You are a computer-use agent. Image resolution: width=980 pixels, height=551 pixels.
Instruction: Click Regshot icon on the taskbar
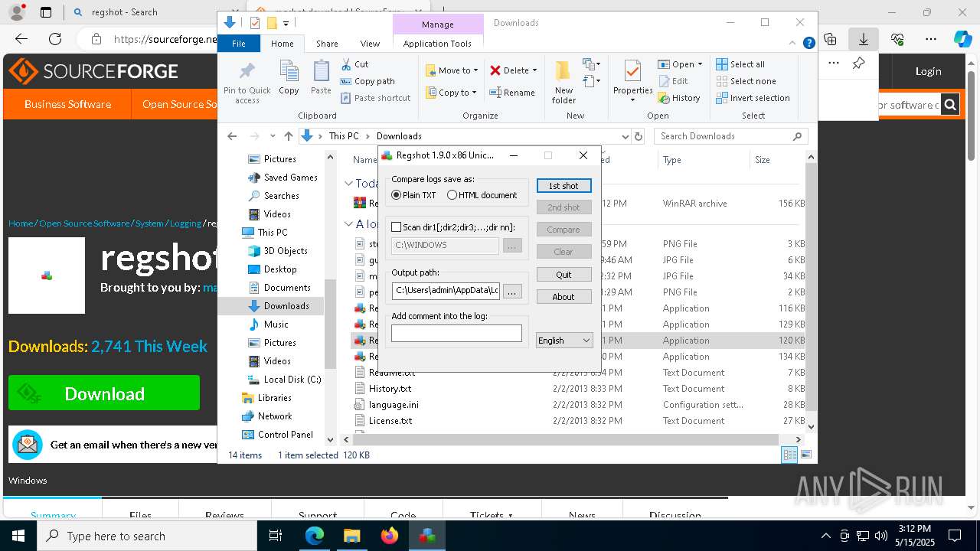tap(427, 536)
